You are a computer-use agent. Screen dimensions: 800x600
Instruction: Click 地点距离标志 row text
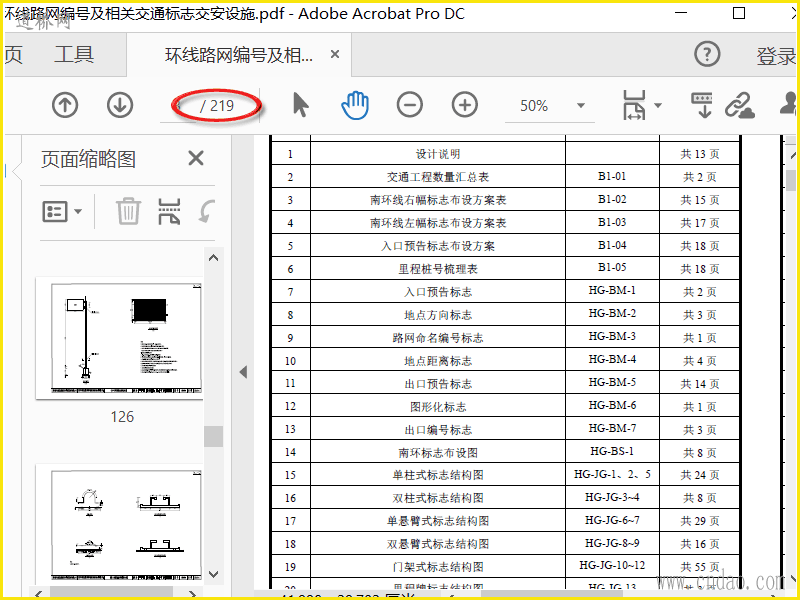(438, 361)
